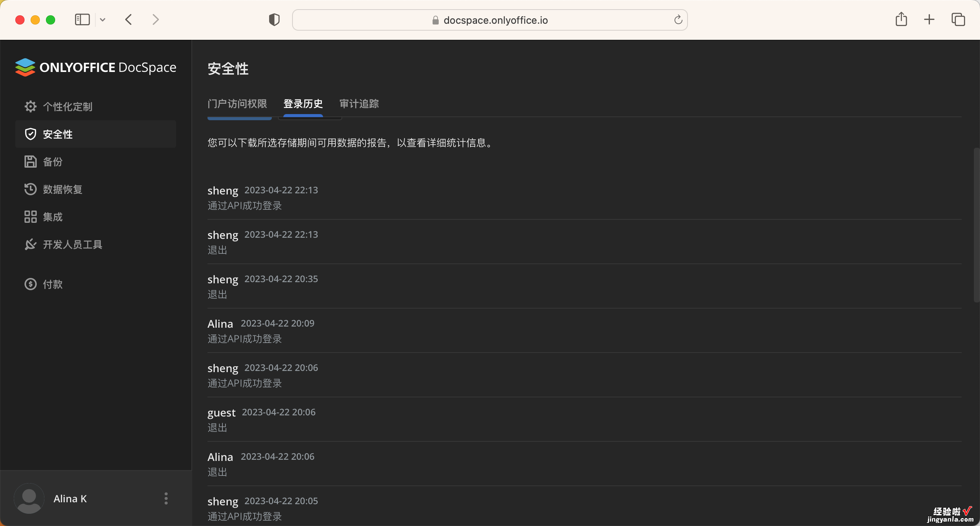The height and width of the screenshot is (526, 980).
Task: Click sheng in the 20:06 entry
Action: [223, 368]
